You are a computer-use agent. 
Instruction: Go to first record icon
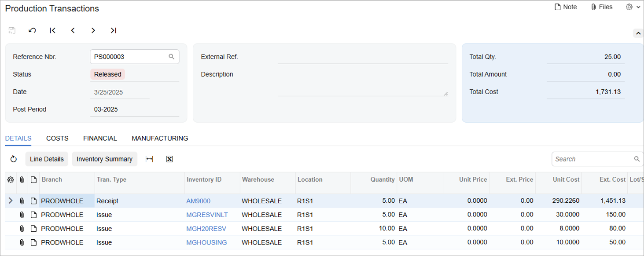pyautogui.click(x=52, y=30)
